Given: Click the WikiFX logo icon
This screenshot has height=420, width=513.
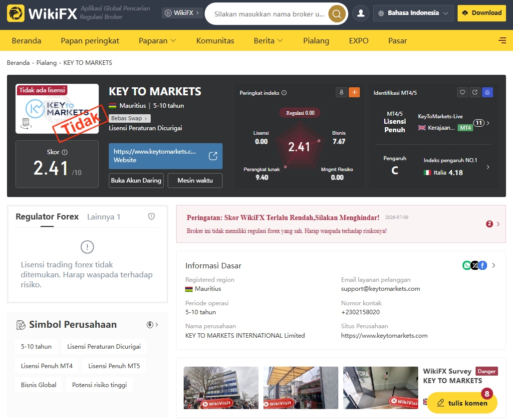Looking at the screenshot, I should coord(15,13).
